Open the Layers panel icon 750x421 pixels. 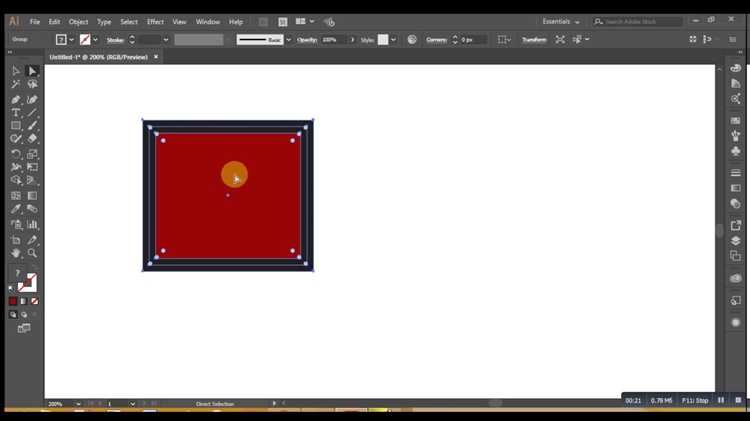coord(736,241)
